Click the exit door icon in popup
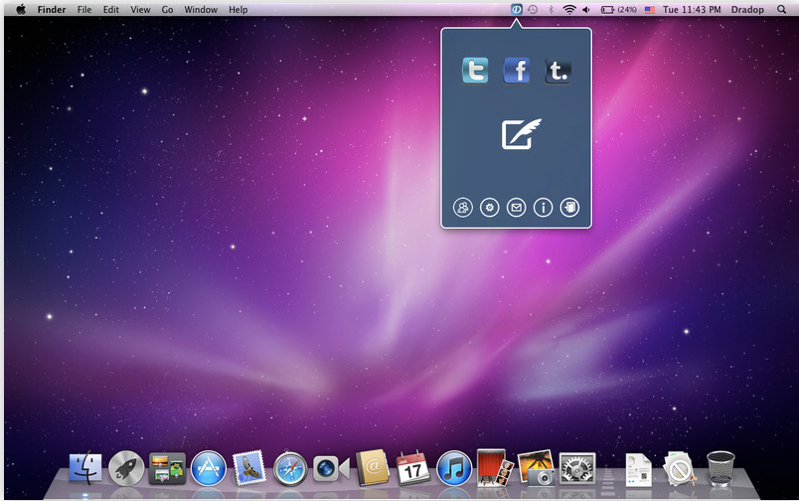The height and width of the screenshot is (501, 799). click(570, 207)
